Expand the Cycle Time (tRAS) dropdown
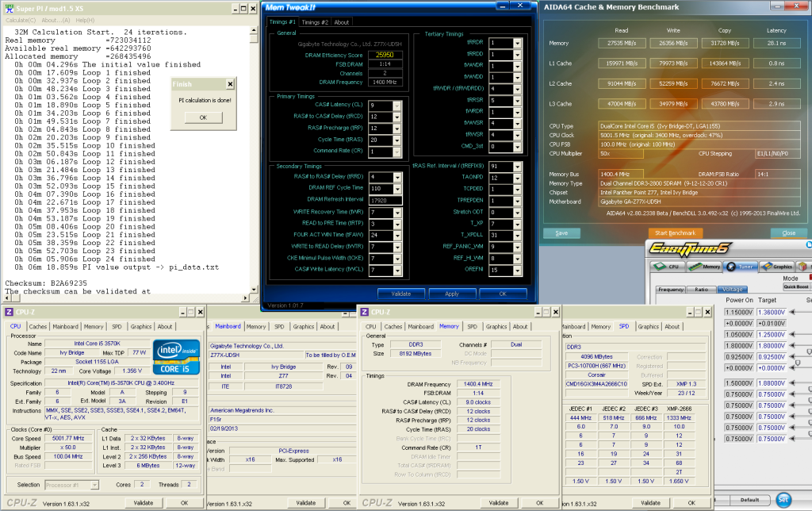The width and height of the screenshot is (812, 511). click(396, 140)
